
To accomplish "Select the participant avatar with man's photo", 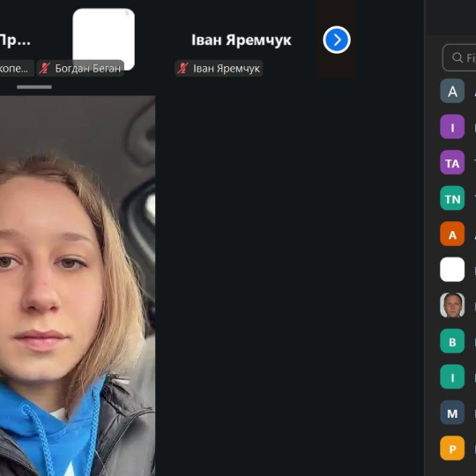I will (x=452, y=305).
